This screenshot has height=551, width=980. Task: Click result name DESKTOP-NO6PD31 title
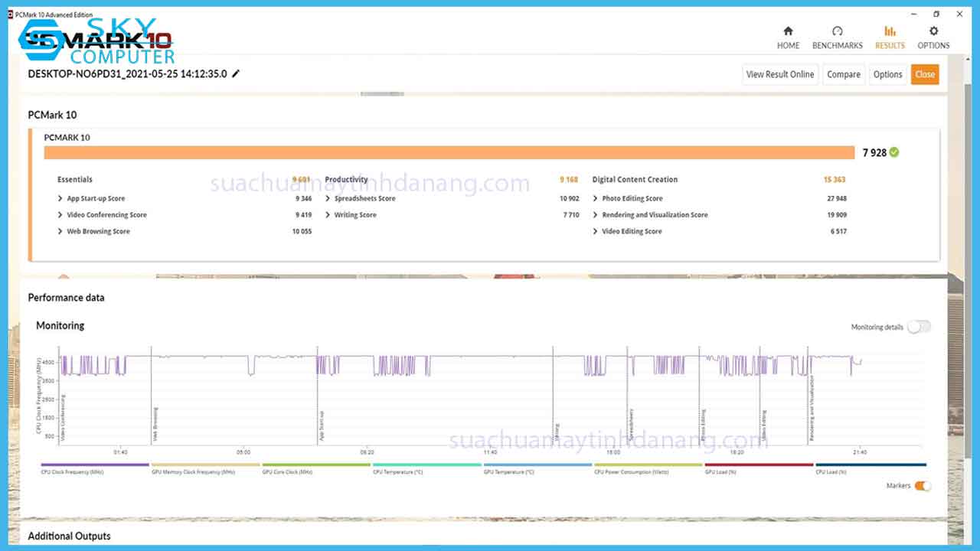tap(127, 74)
